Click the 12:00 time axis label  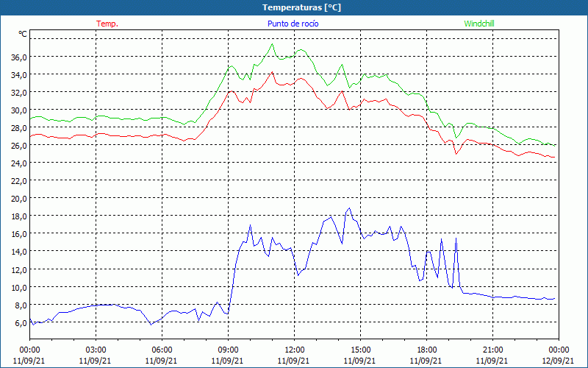pyautogui.click(x=294, y=350)
